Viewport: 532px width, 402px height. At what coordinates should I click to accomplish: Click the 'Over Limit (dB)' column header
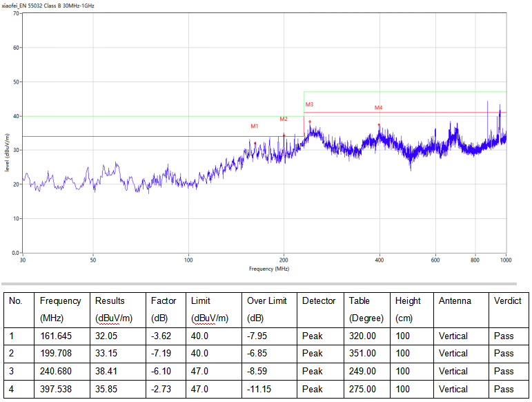pos(269,310)
